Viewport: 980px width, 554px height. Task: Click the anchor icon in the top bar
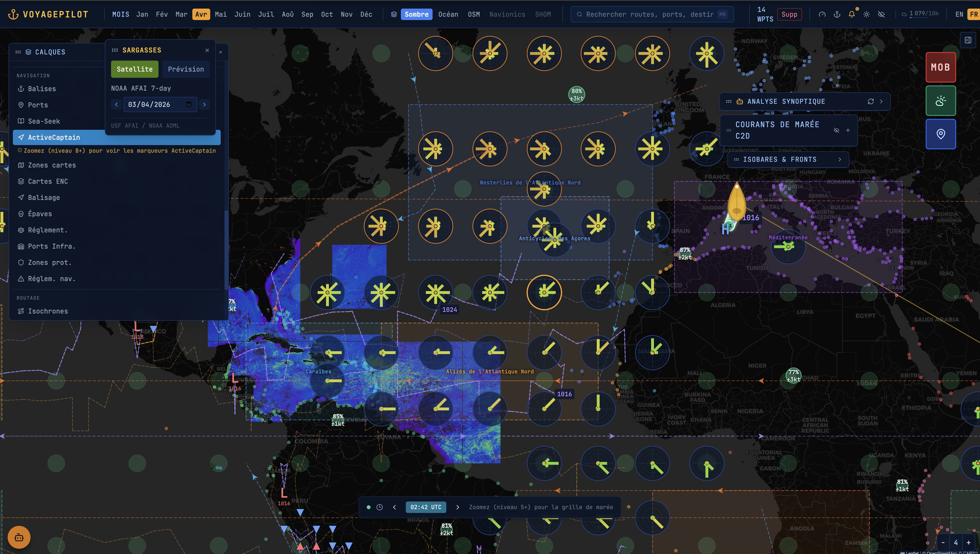837,14
